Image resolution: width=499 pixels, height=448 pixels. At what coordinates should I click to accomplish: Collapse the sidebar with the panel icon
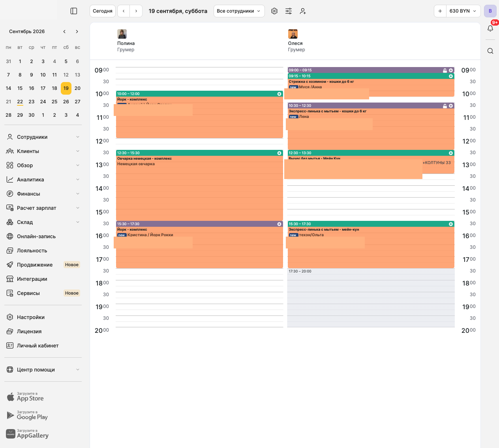[74, 11]
